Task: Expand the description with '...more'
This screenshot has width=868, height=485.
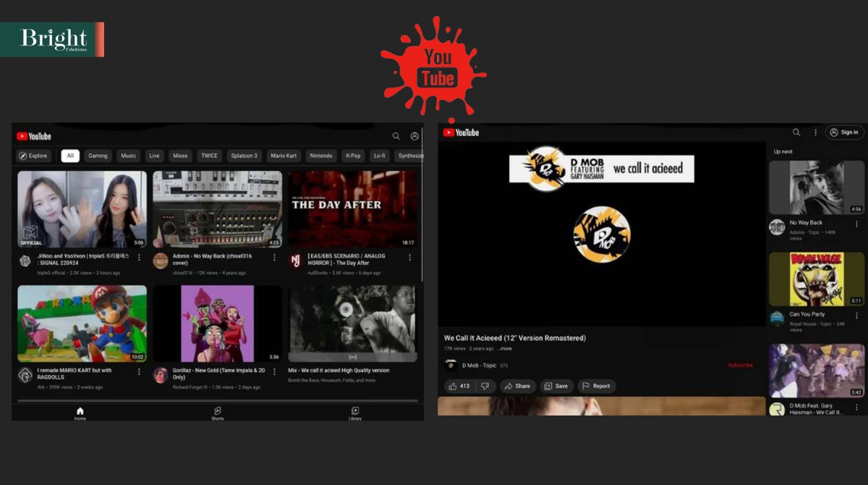Action: pos(504,349)
